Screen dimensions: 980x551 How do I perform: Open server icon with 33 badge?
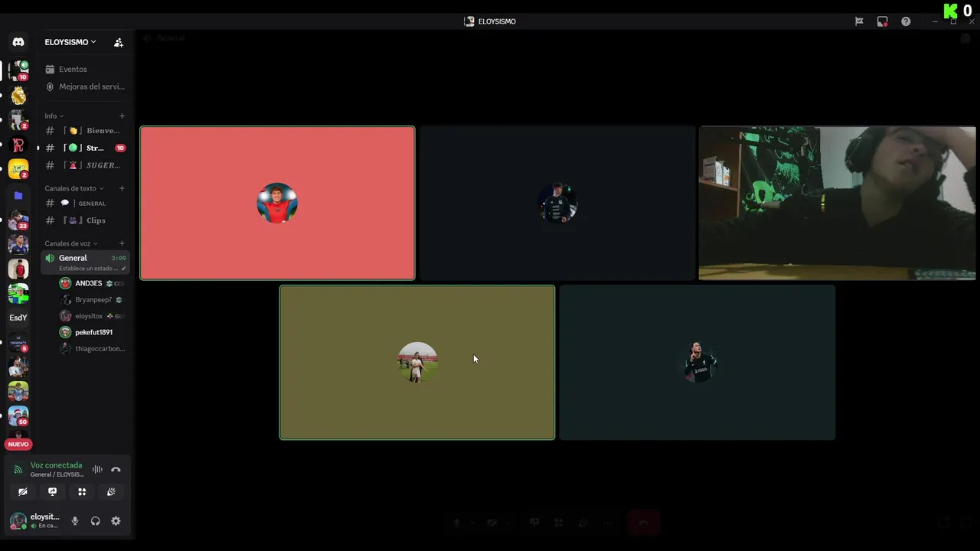pyautogui.click(x=18, y=220)
